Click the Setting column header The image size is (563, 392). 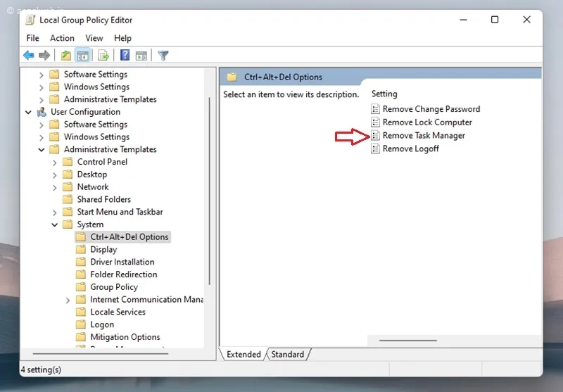point(384,94)
